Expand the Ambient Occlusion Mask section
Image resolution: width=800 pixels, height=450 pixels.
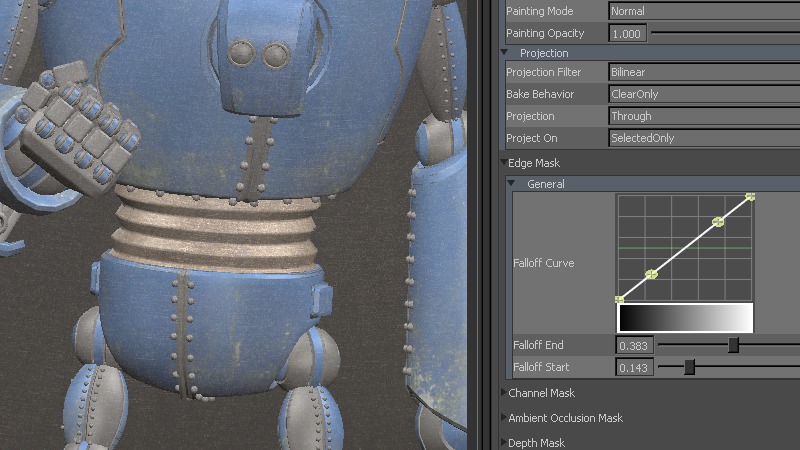coord(504,417)
